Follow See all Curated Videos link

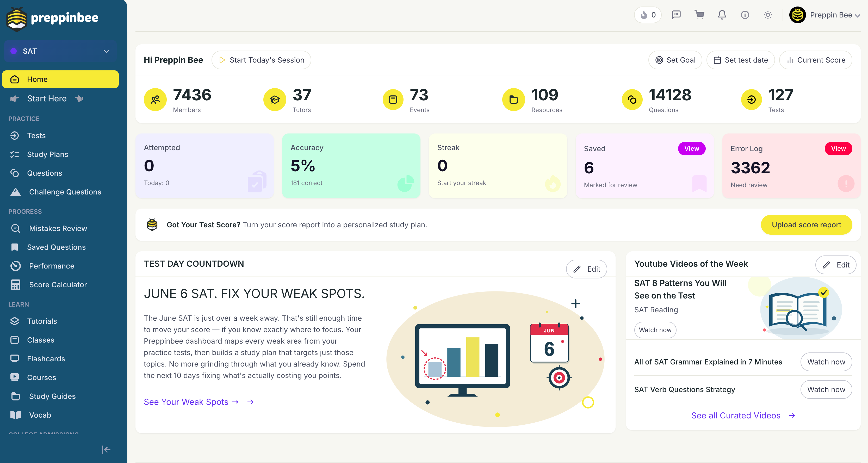point(743,416)
